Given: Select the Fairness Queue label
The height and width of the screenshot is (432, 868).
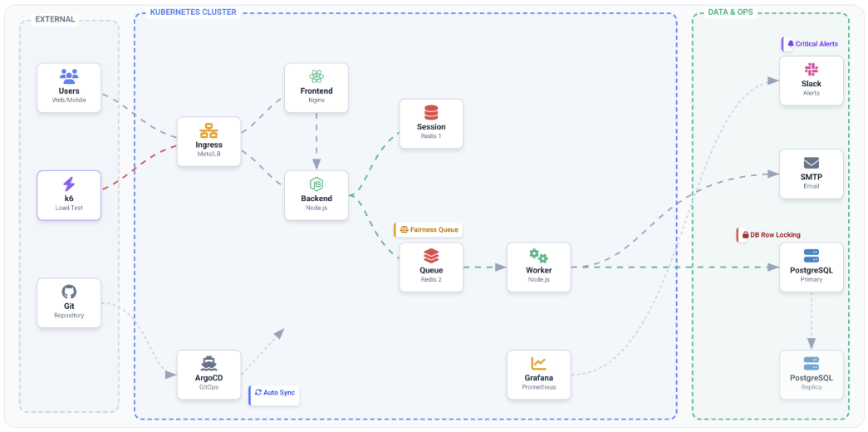Looking at the screenshot, I should pyautogui.click(x=429, y=229).
